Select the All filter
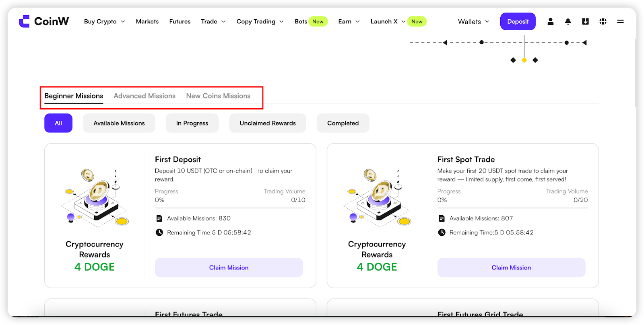644x325 pixels. click(58, 123)
